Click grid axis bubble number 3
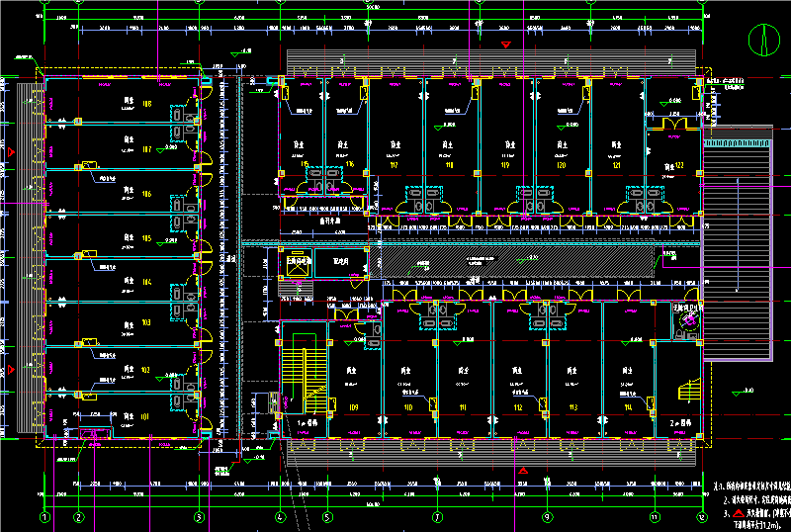 199,517
